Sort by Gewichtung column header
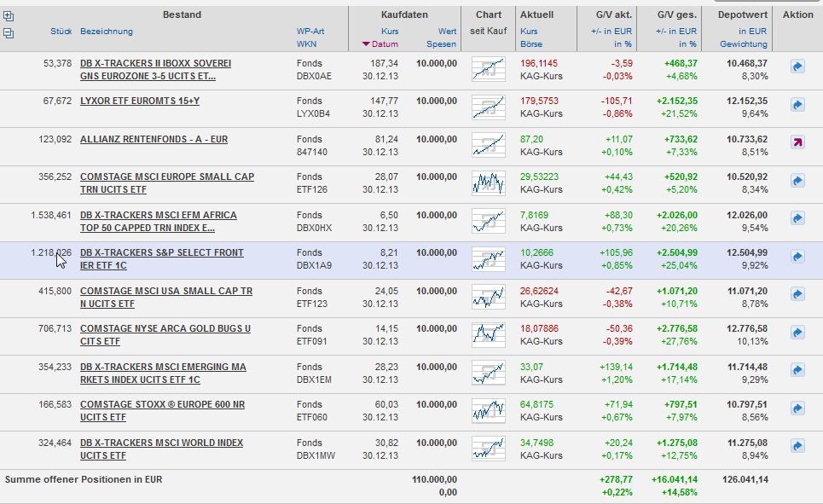Viewport: 823px width, 504px height. point(743,43)
